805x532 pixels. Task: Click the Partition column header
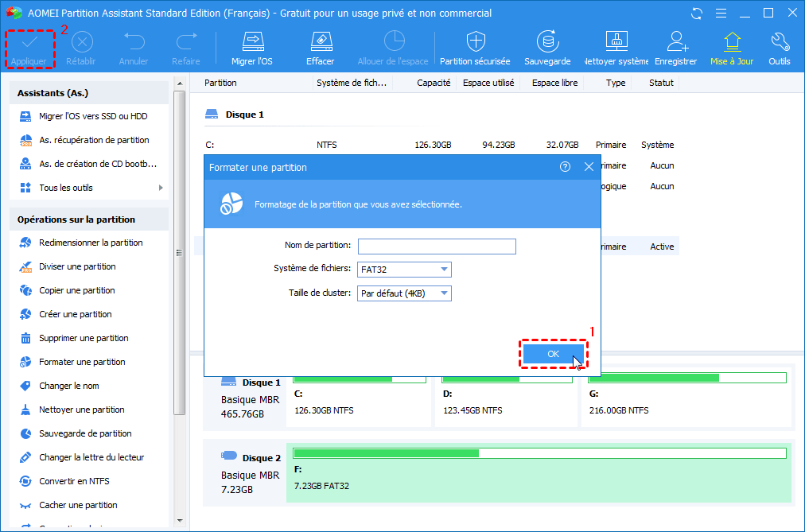(x=220, y=83)
